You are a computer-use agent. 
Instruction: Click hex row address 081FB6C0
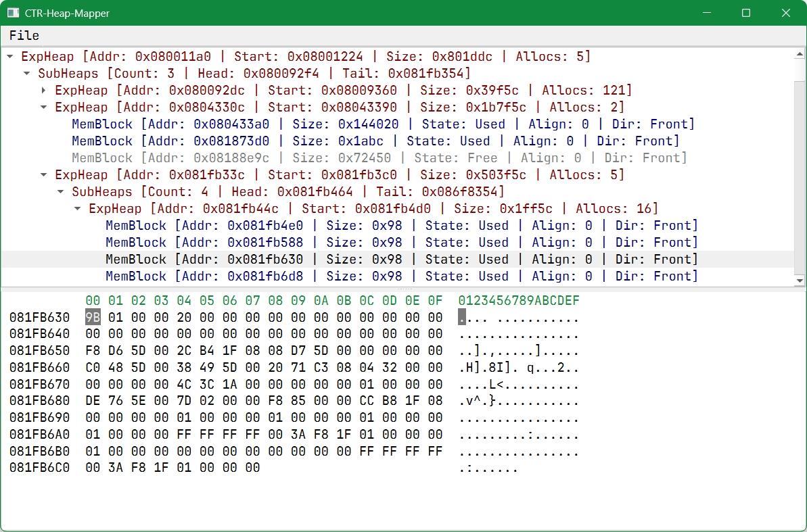39,468
